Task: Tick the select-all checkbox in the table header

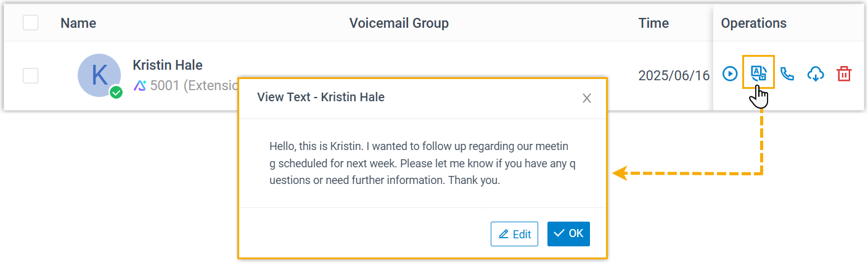Action: pos(30,23)
